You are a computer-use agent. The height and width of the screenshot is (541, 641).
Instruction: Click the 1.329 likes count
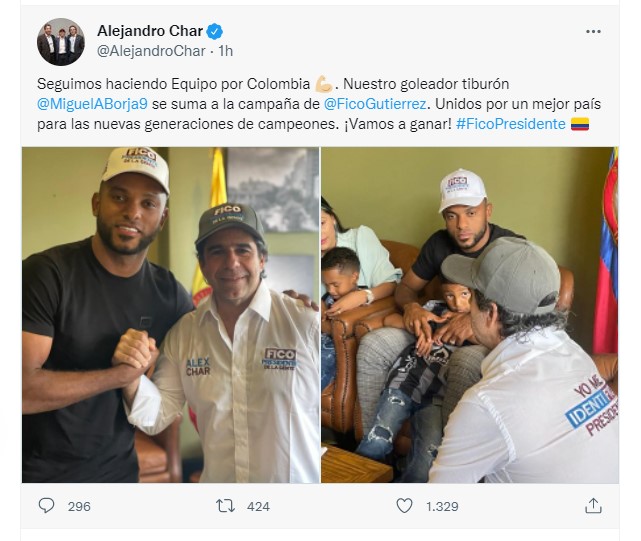(442, 507)
